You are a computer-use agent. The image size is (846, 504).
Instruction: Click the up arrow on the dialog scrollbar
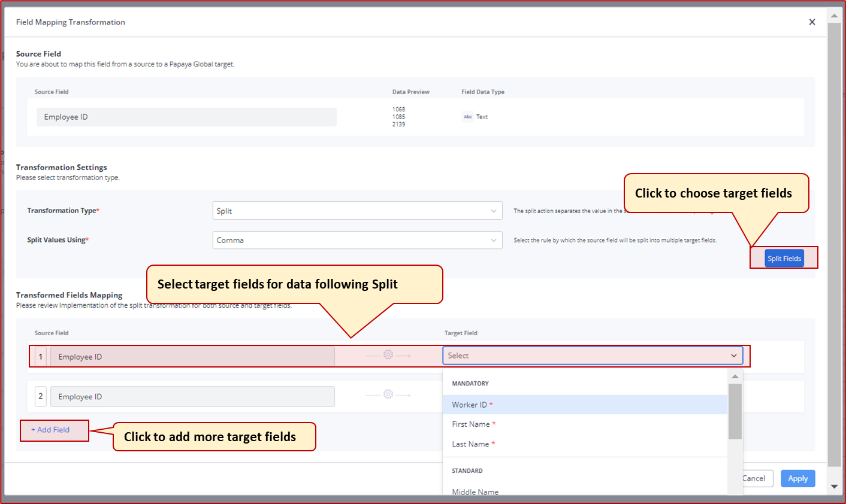pyautogui.click(x=835, y=15)
